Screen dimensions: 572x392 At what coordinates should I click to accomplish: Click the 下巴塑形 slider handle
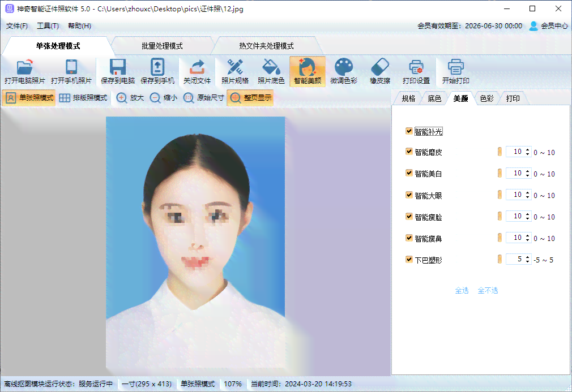500,260
